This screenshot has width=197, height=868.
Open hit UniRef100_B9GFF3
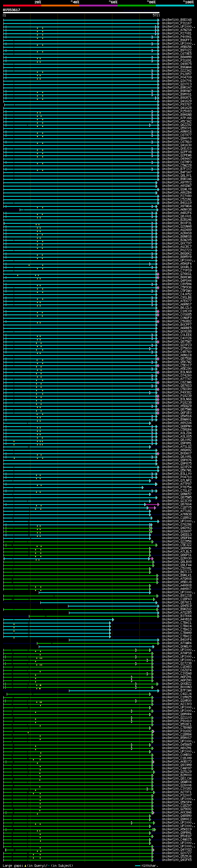(177, 40)
